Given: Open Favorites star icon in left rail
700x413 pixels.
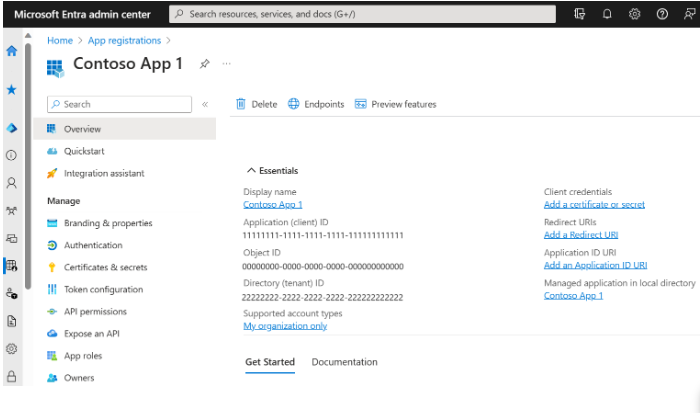Looking at the screenshot, I should point(11,90).
